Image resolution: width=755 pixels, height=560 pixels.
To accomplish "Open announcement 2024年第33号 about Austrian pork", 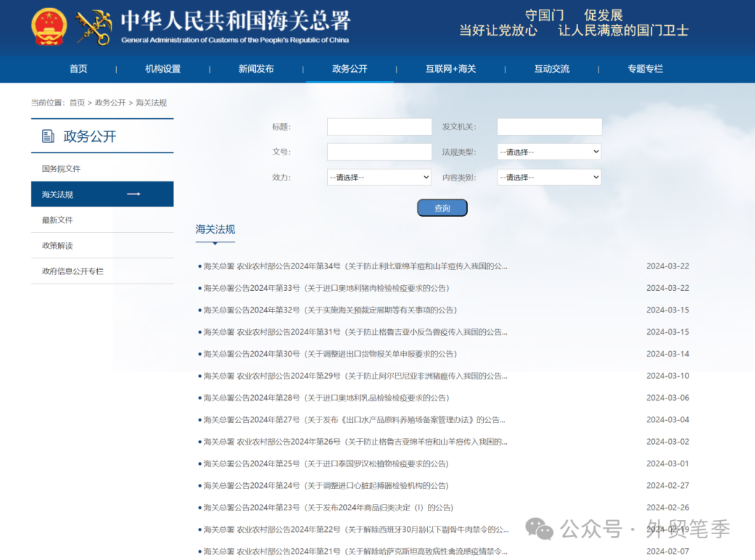I will (326, 288).
